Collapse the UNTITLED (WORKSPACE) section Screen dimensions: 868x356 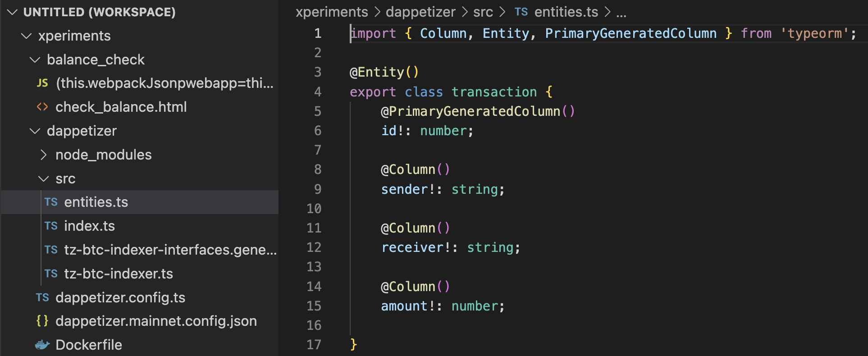[x=12, y=12]
